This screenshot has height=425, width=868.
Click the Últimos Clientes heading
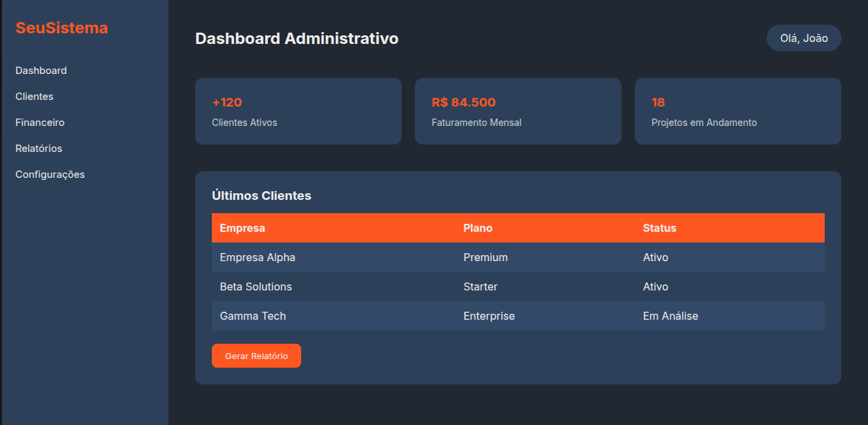tap(261, 195)
